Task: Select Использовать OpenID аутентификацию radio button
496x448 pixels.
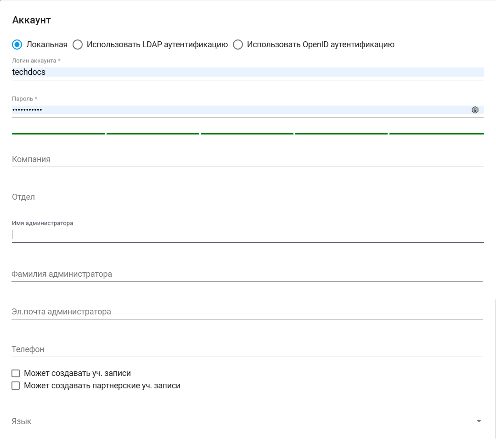Action: tap(238, 45)
